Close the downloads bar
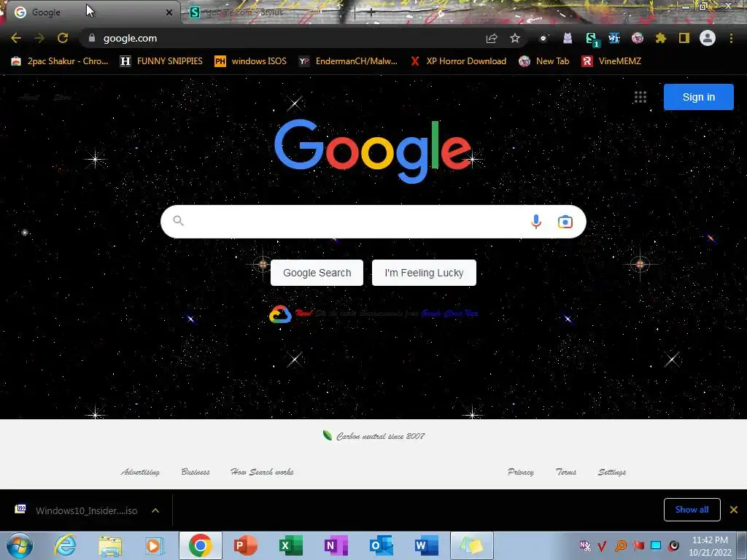Viewport: 747px width, 560px height. coord(734,510)
